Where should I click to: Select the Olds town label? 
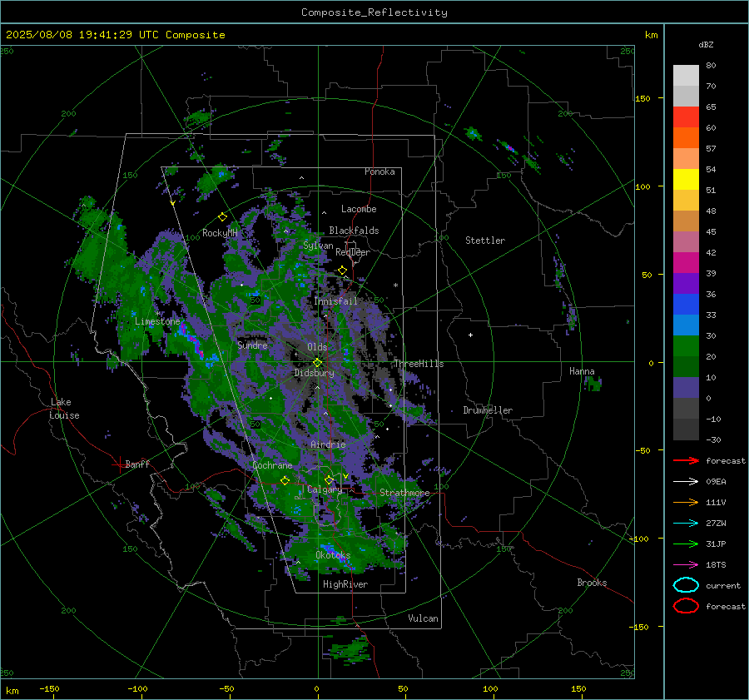317,346
